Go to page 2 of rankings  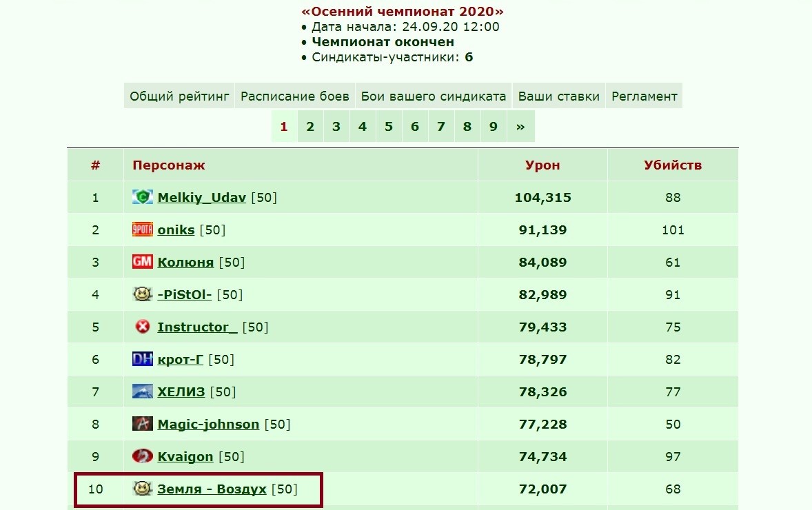310,127
